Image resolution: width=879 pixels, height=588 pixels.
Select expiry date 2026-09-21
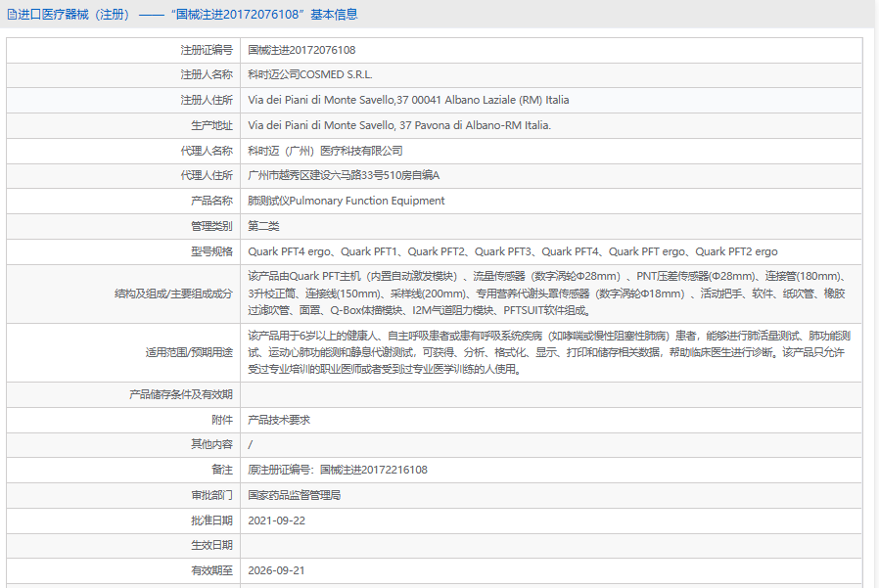point(276,570)
